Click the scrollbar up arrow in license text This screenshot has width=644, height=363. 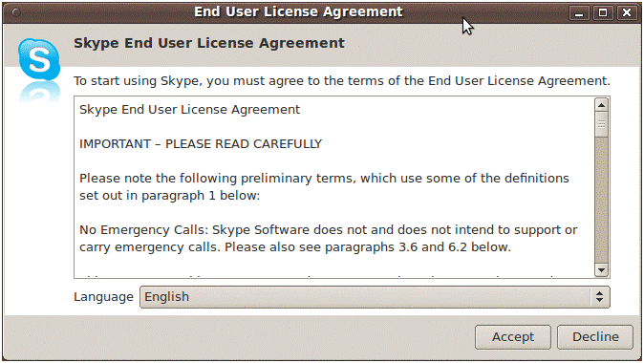601,105
